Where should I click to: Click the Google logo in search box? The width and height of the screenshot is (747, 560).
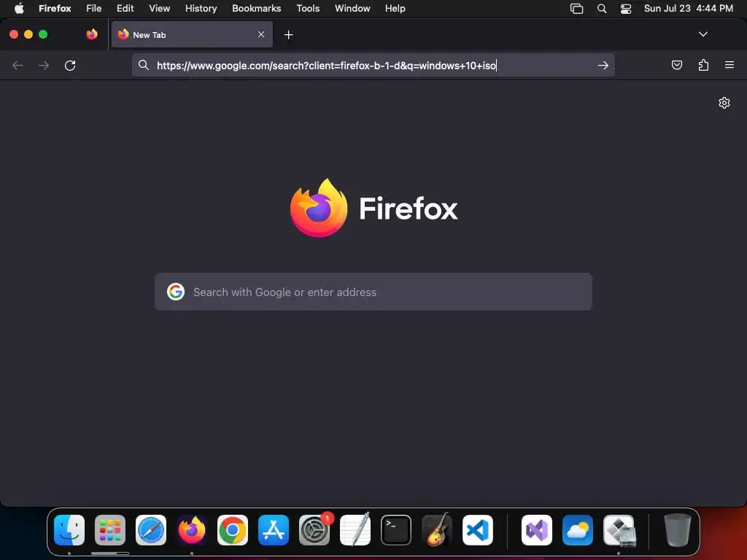pos(176,292)
